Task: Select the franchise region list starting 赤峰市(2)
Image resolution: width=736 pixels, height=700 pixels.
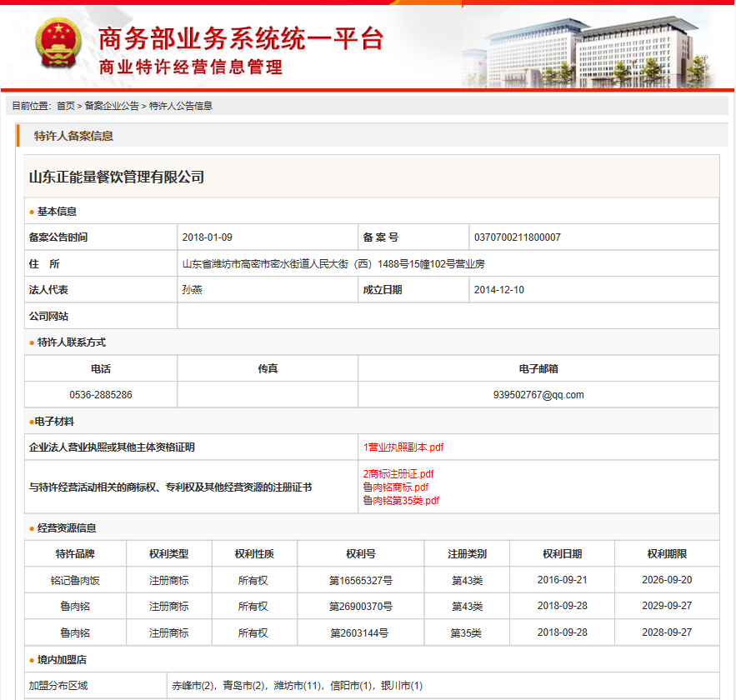Action: (297, 686)
